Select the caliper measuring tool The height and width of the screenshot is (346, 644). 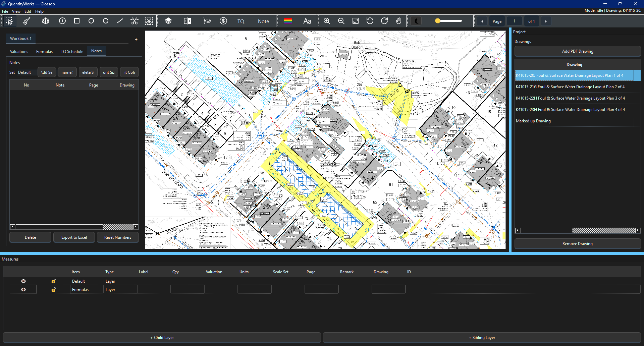(x=26, y=21)
